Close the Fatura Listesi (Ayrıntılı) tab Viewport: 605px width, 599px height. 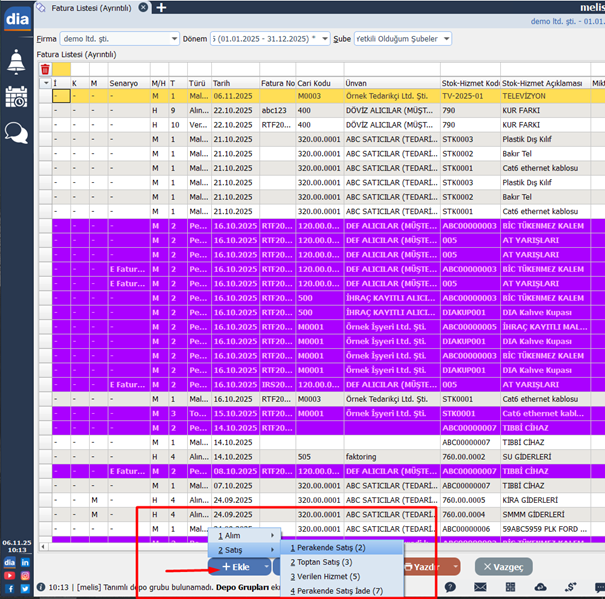click(144, 7)
